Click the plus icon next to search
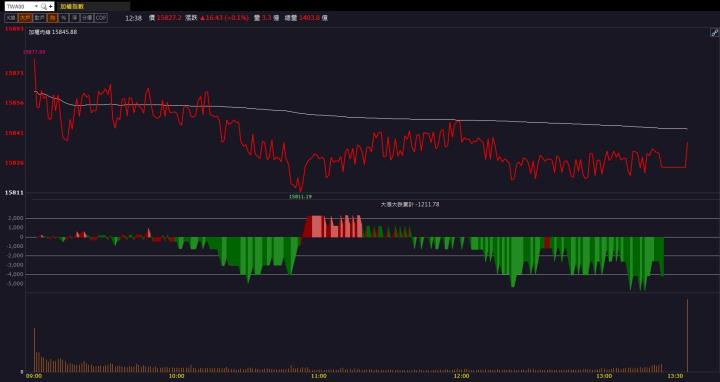Viewport: 720px width, 382px height. (51, 6)
